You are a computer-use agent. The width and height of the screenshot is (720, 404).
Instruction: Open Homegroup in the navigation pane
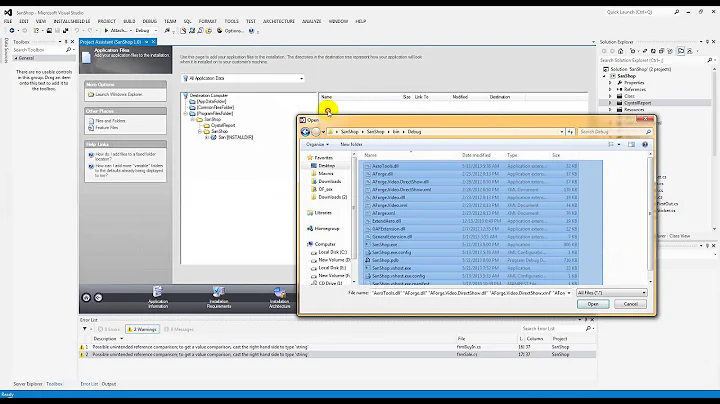[x=326, y=229]
